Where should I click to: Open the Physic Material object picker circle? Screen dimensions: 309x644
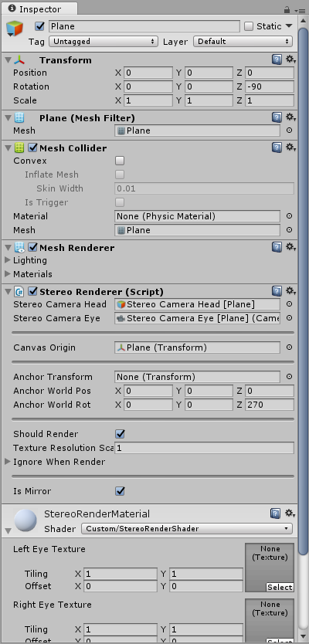pyautogui.click(x=289, y=215)
